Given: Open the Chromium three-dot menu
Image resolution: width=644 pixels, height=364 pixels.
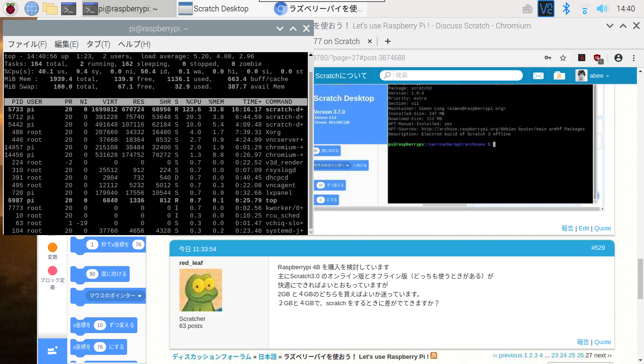Looking at the screenshot, I should coord(634,58).
